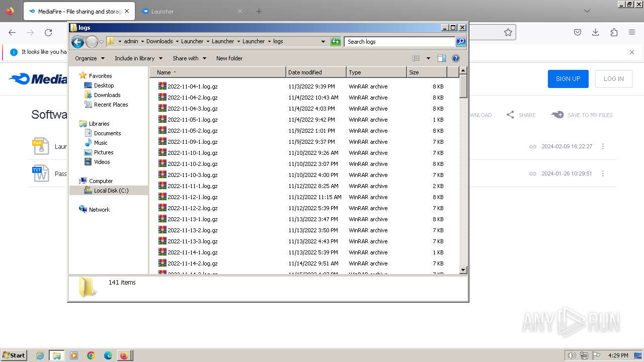This screenshot has height=362, width=644.
Task: Select file 2022-11-04-1.log.gz
Action: [x=192, y=86]
